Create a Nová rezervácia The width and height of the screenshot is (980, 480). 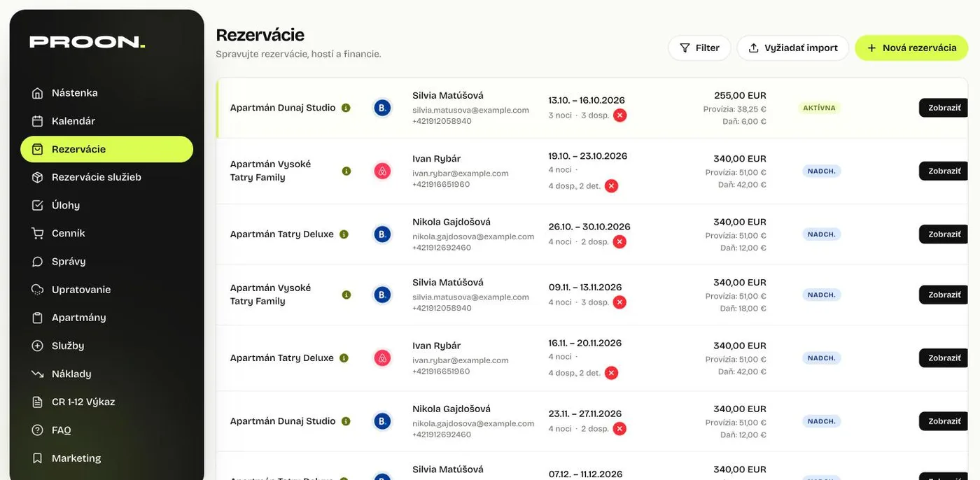click(911, 48)
